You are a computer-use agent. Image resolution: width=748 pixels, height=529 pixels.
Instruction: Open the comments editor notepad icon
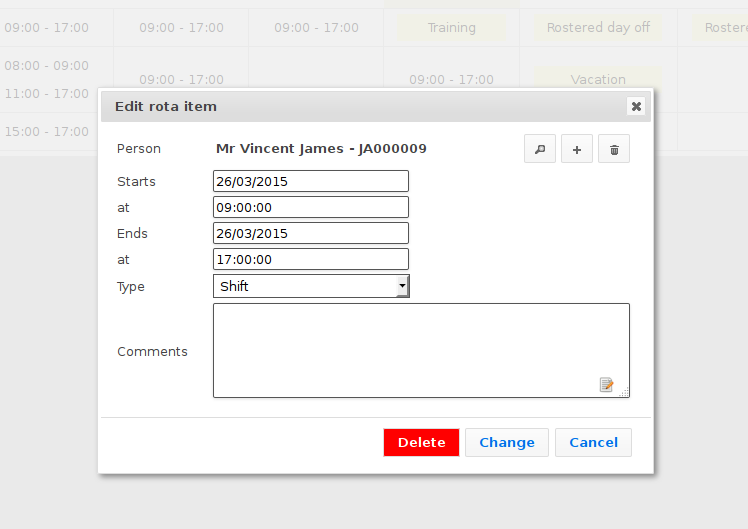pos(606,385)
